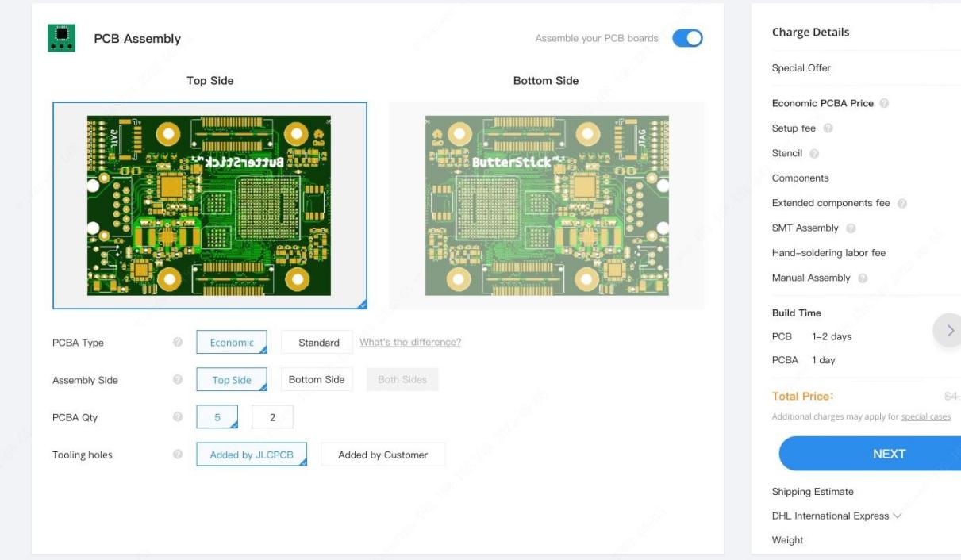
Task: Select Standard PCBA type
Action: [x=317, y=341]
